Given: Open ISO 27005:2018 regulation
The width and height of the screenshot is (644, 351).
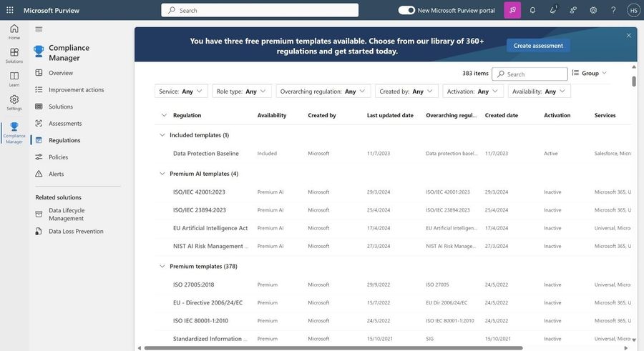Looking at the screenshot, I should (x=193, y=285).
